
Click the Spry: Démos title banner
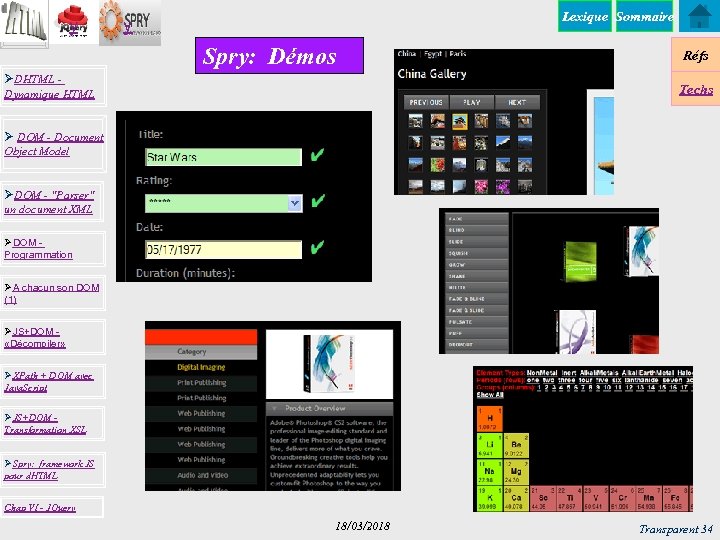click(x=279, y=56)
